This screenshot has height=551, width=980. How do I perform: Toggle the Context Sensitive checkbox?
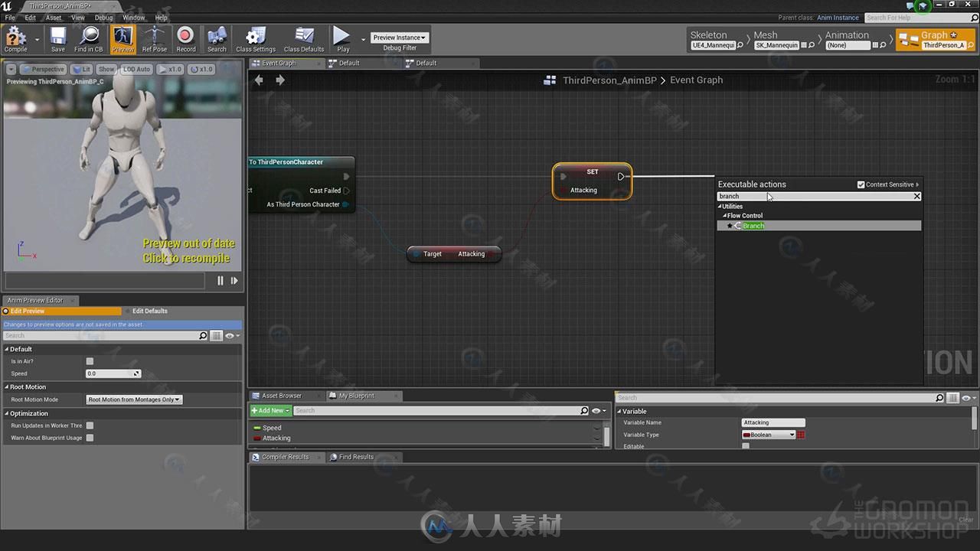[861, 184]
